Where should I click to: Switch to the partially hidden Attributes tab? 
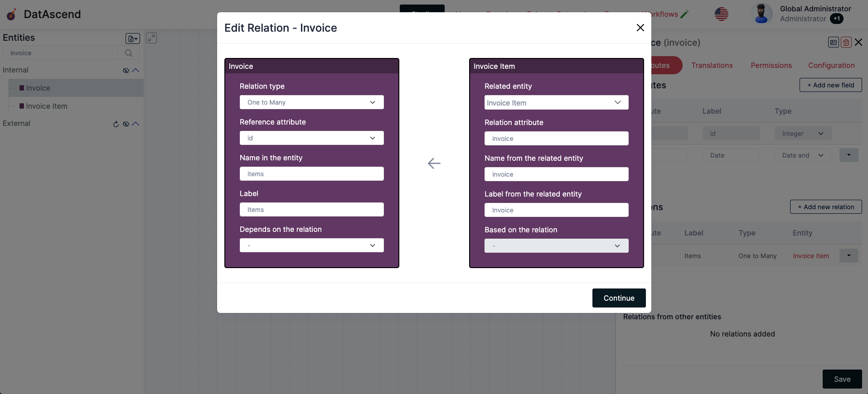(666, 65)
